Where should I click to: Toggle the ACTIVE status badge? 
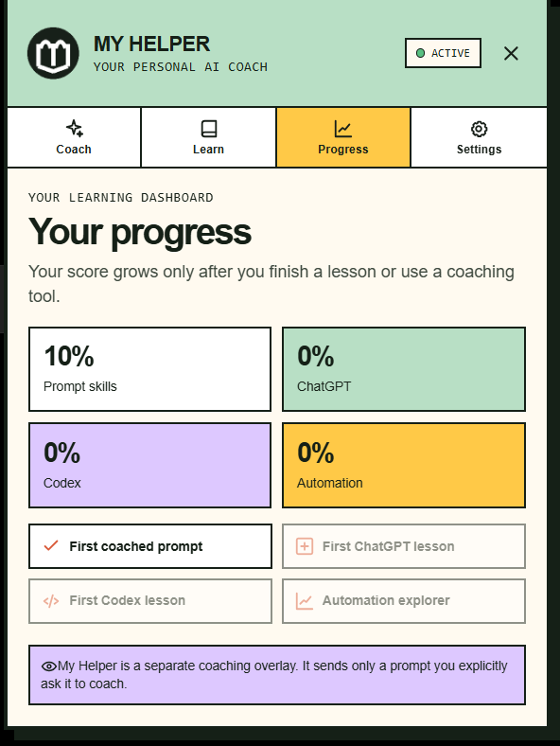tap(443, 53)
